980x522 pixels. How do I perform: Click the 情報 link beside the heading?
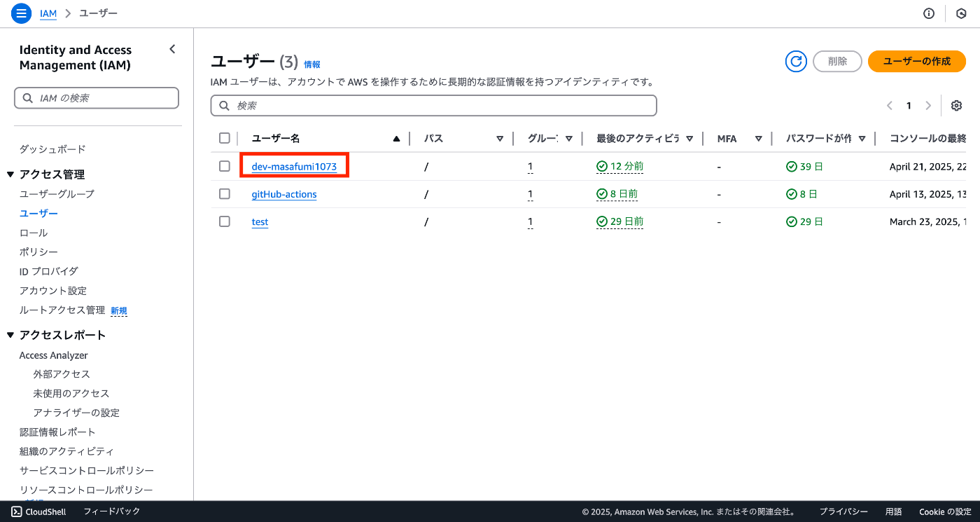[312, 64]
